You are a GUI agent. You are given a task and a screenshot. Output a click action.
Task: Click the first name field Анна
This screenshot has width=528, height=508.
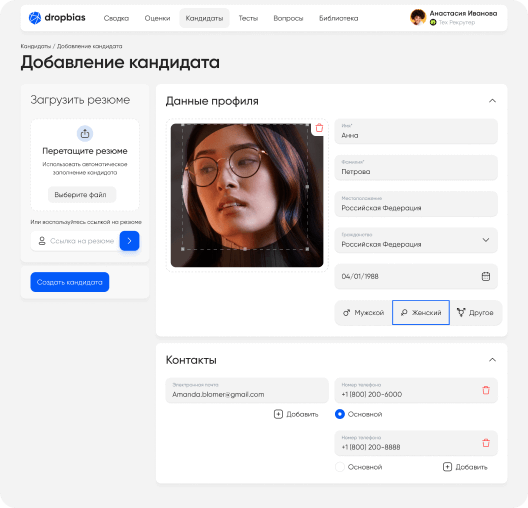click(416, 131)
